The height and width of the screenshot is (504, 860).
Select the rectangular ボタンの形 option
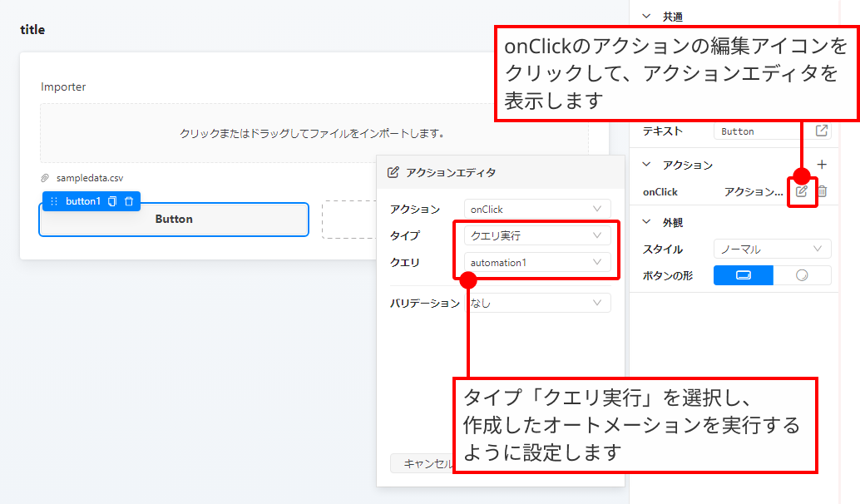744,275
